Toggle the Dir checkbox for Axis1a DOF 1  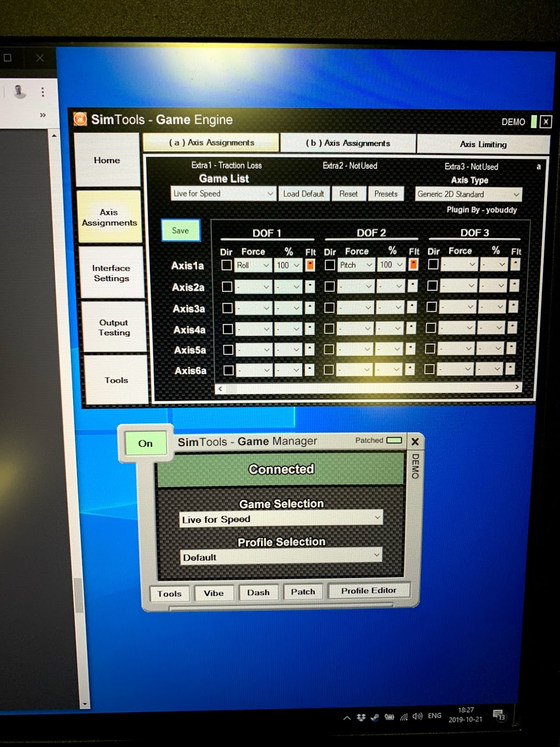click(x=227, y=265)
